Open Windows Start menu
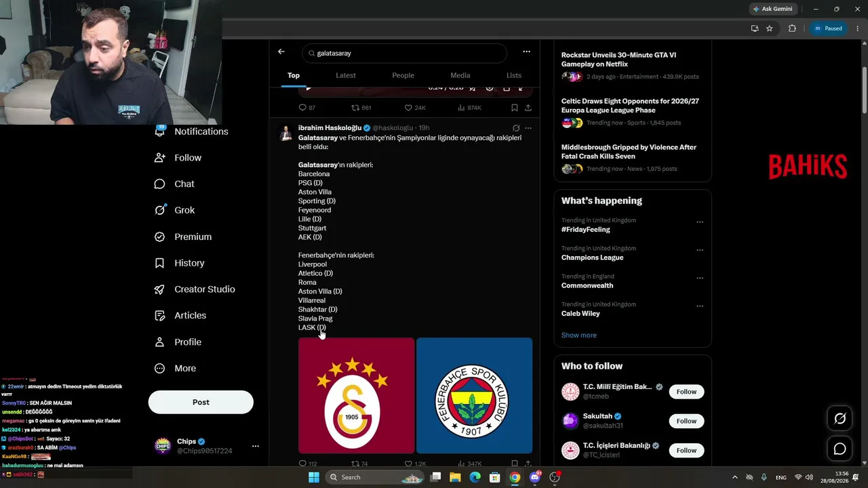 coord(314,477)
